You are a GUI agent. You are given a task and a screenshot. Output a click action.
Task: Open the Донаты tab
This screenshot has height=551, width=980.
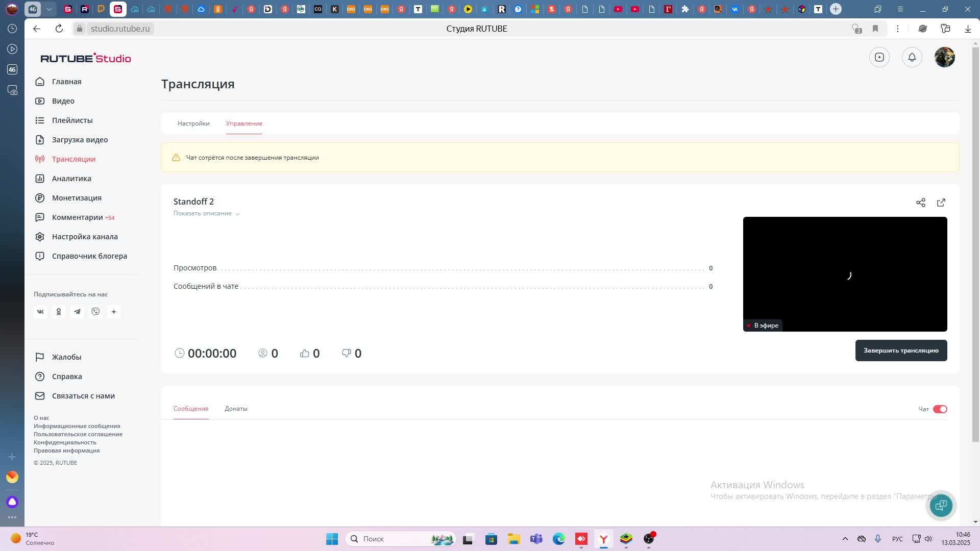[236, 409]
